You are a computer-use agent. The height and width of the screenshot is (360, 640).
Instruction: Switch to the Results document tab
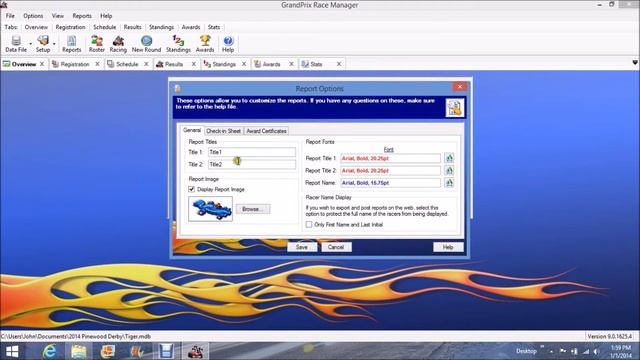[x=174, y=64]
